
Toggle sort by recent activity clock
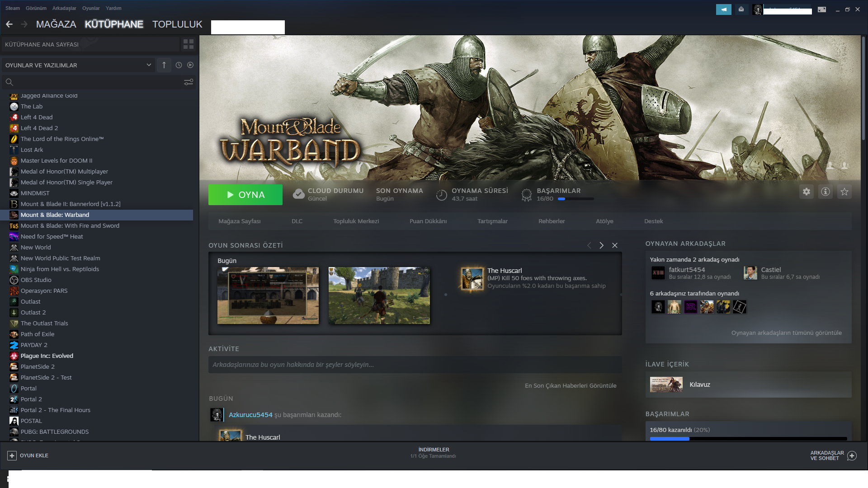tap(179, 65)
